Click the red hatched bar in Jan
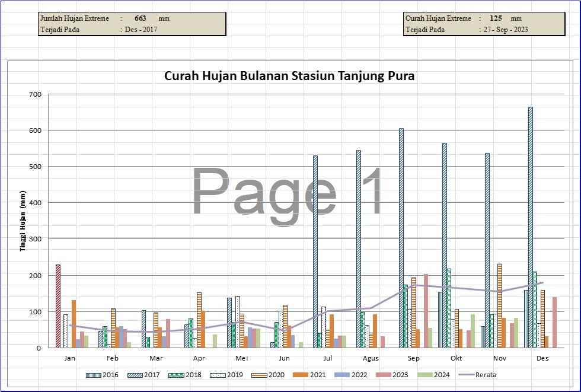Viewport: 581px width, 392px height. [58, 306]
